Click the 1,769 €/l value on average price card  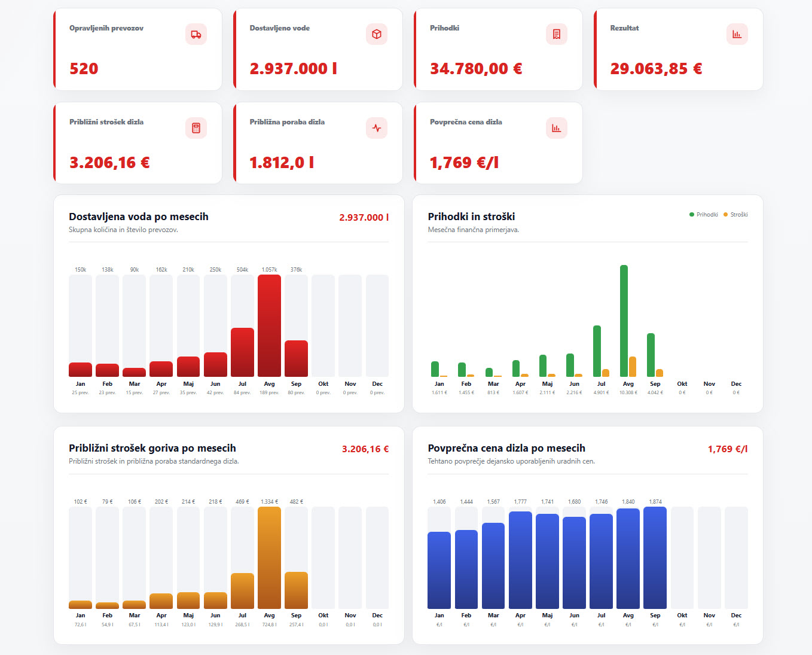click(464, 163)
